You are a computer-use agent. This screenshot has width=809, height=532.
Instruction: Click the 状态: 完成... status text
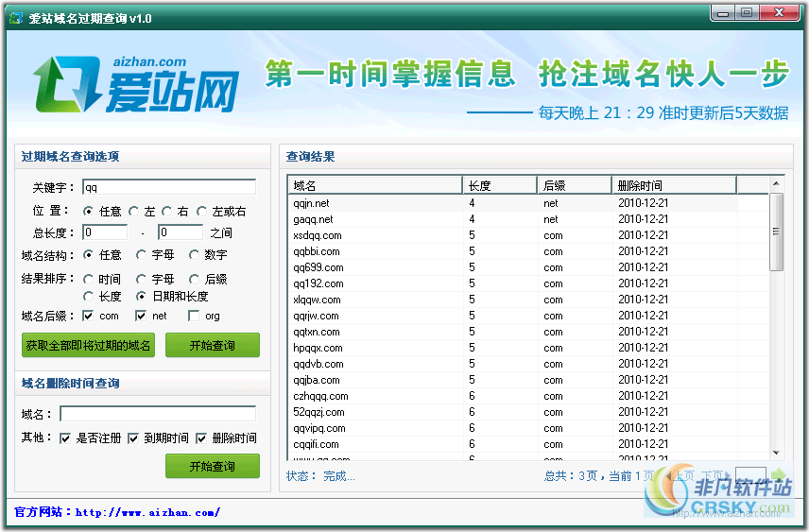point(320,475)
